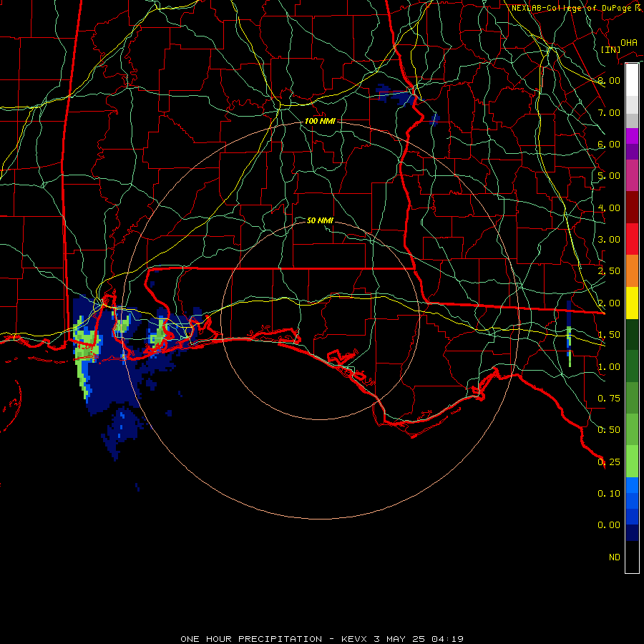Click the 2.00 legend value

point(609,303)
